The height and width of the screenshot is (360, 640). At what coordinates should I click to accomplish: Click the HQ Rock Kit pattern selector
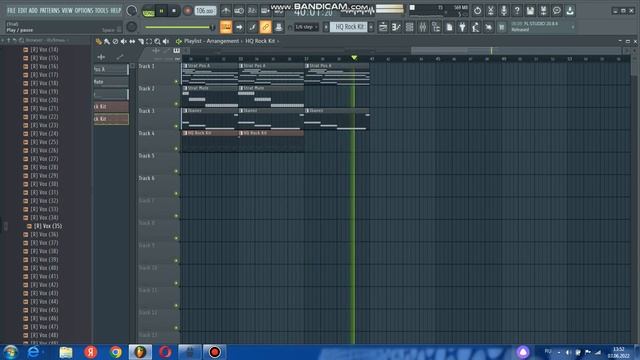pyautogui.click(x=349, y=27)
